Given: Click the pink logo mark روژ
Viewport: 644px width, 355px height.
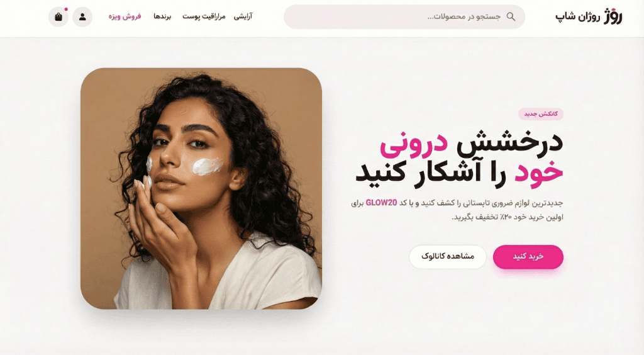Looking at the screenshot, I should point(613,16).
